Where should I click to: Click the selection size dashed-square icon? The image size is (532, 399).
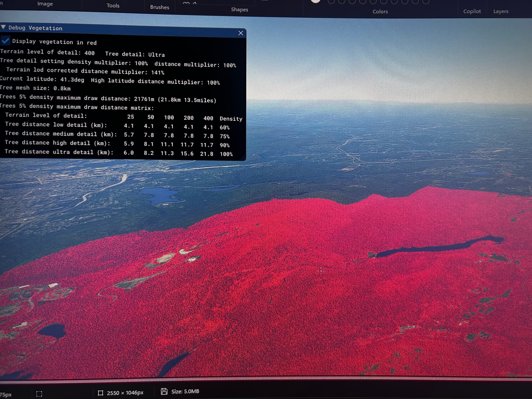tap(39, 394)
